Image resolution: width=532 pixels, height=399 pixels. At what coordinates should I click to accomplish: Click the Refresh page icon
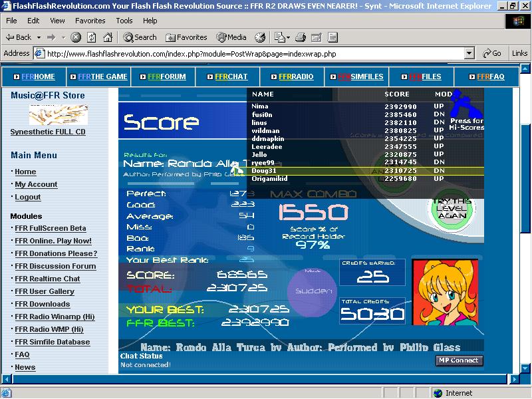[92, 37]
